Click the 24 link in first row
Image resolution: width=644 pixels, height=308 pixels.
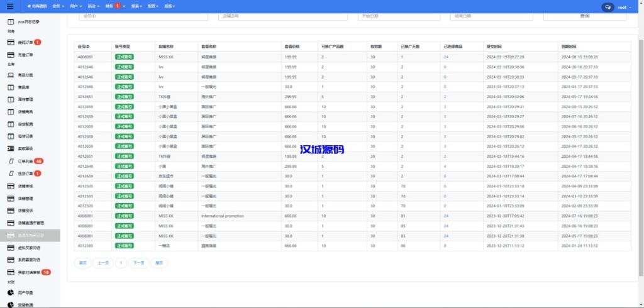[x=445, y=57]
